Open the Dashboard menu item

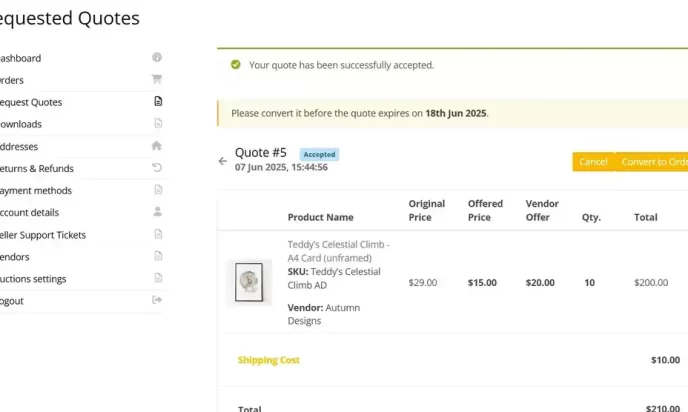pyautogui.click(x=20, y=58)
